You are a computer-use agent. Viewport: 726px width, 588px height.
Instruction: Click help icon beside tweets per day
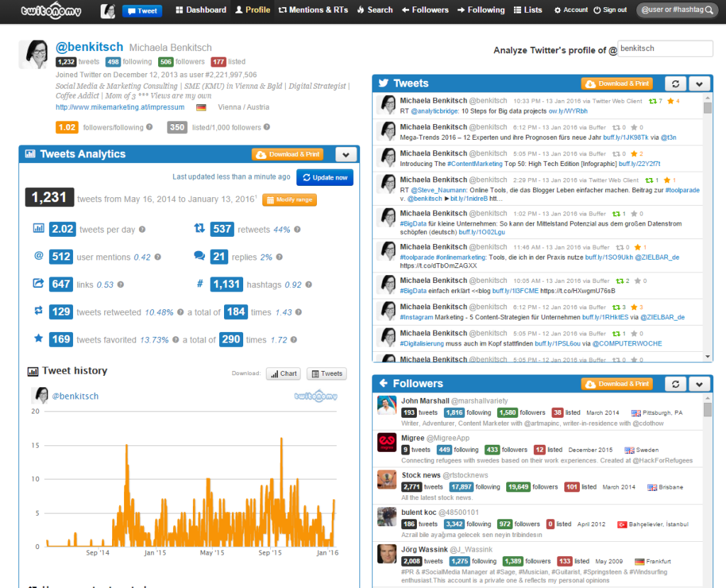tap(142, 229)
